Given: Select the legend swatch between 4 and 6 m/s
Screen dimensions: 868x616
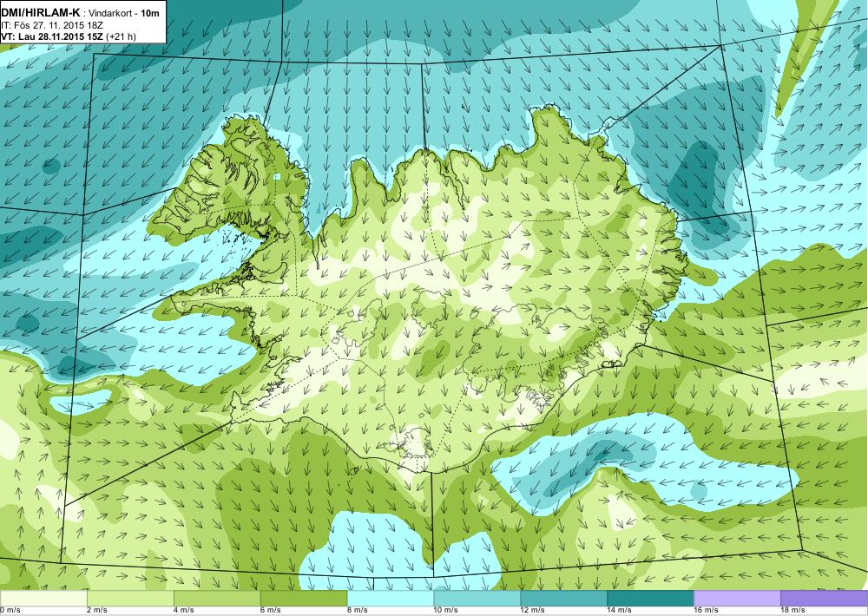Looking at the screenshot, I should 217,598.
